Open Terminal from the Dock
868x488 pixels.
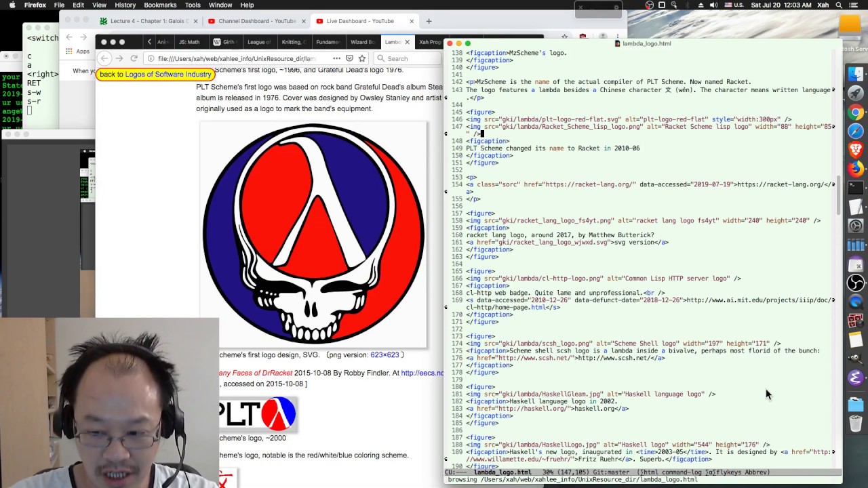coord(856,188)
